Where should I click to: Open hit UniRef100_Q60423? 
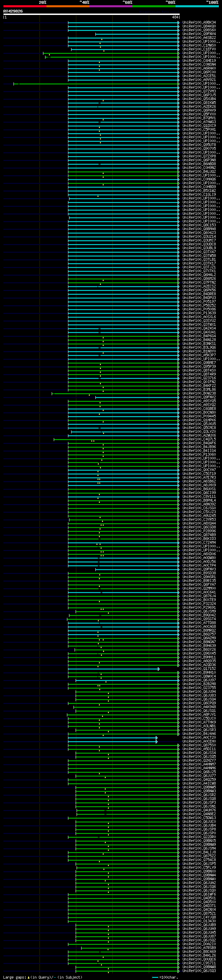point(199,233)
